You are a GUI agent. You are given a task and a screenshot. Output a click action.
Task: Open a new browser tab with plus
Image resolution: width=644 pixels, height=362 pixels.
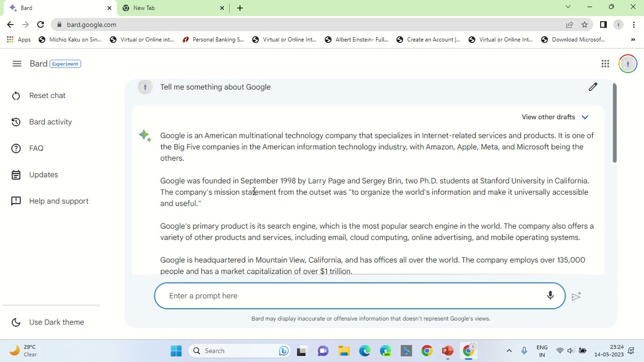[x=240, y=8]
